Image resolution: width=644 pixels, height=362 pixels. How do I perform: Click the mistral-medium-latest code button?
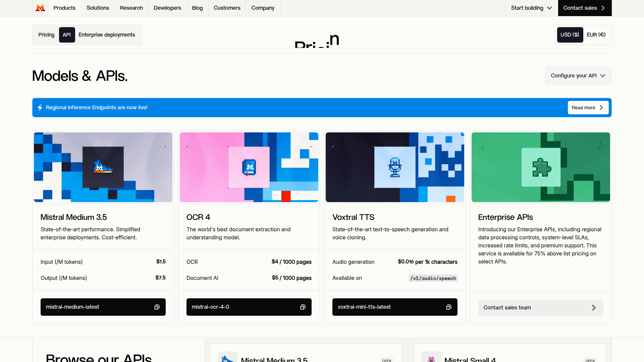point(103,307)
